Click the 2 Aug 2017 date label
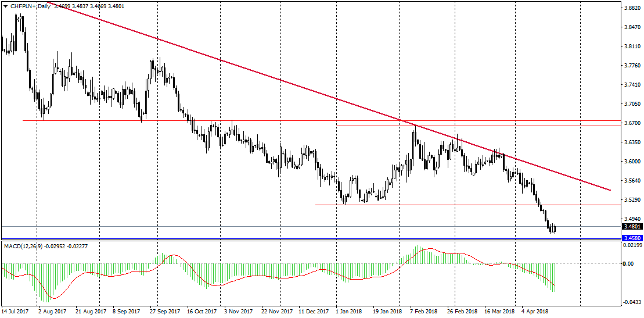Viewport: 644px width, 318px height. pos(52,312)
